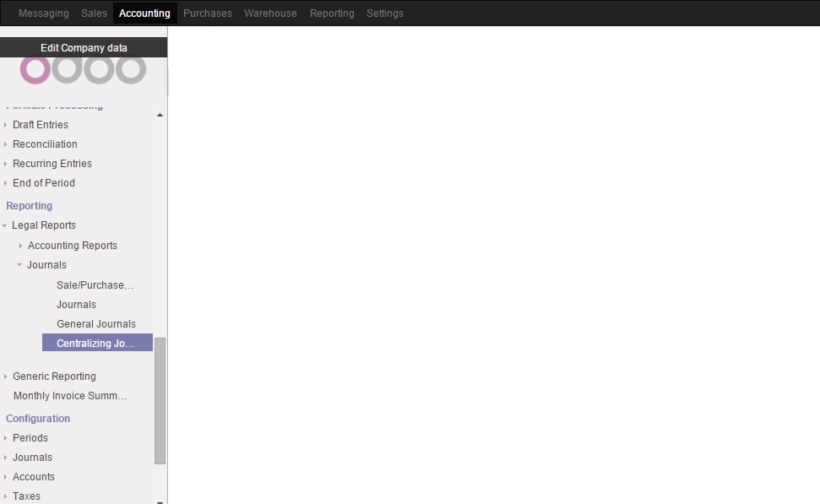
Task: Expand the Draft Entries section
Action: 7,124
